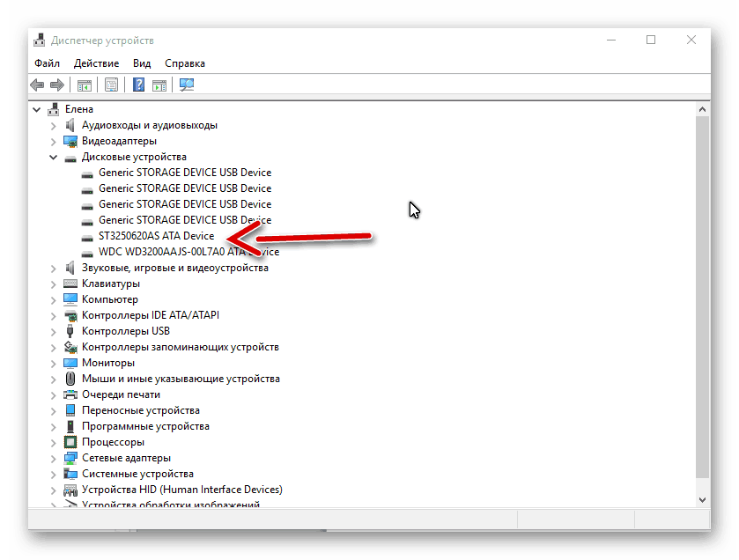Click the blue Help question mark icon
The width and height of the screenshot is (739, 560).
(x=138, y=85)
